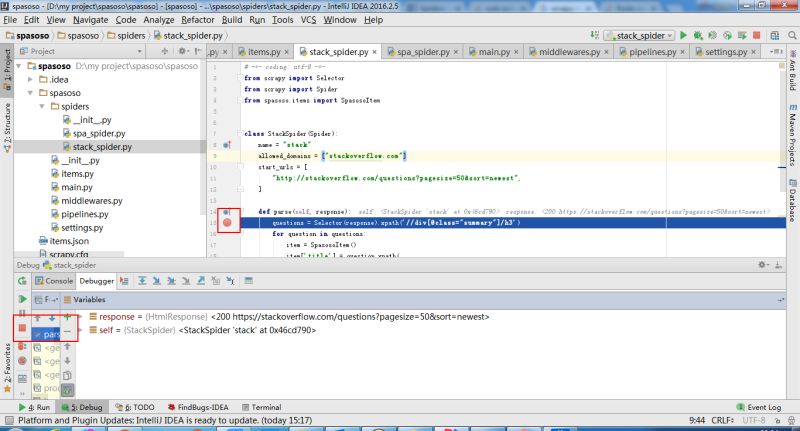Step Over in the debugger toolbar
800x431 pixels.
tap(142, 281)
